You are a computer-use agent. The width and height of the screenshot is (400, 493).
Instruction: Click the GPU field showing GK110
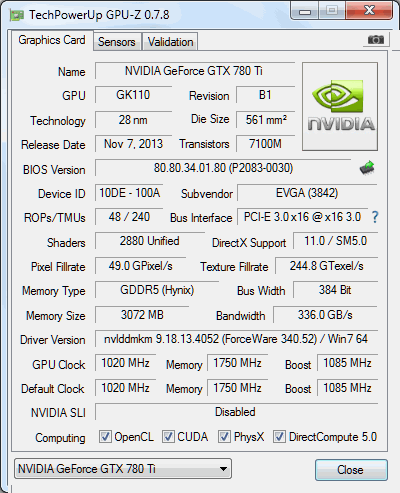point(133,95)
